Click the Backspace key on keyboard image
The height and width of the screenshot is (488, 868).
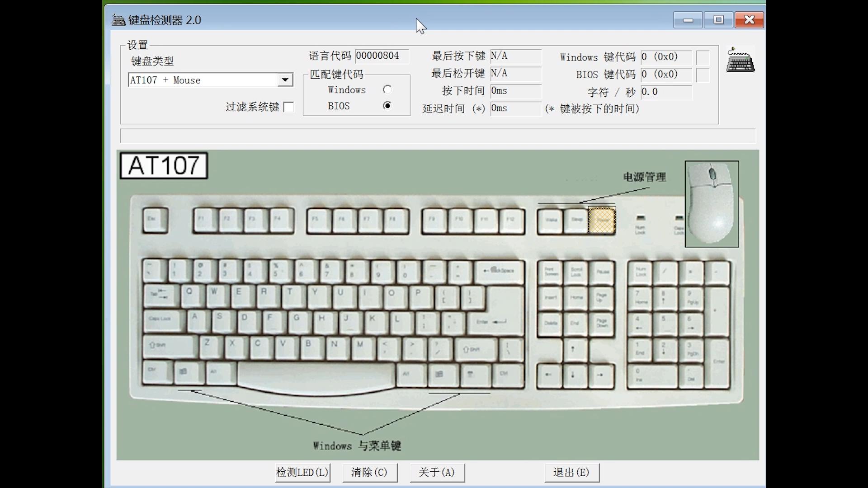click(x=499, y=271)
